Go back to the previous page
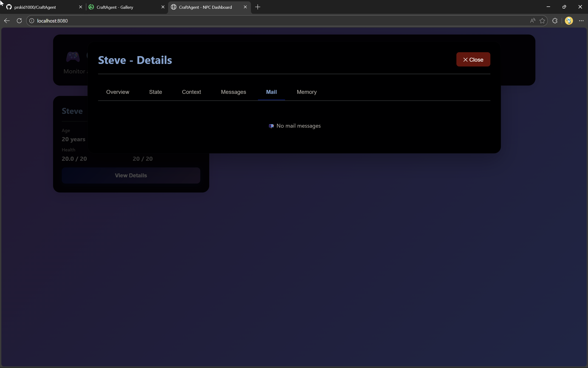The height and width of the screenshot is (368, 588). 7,21
